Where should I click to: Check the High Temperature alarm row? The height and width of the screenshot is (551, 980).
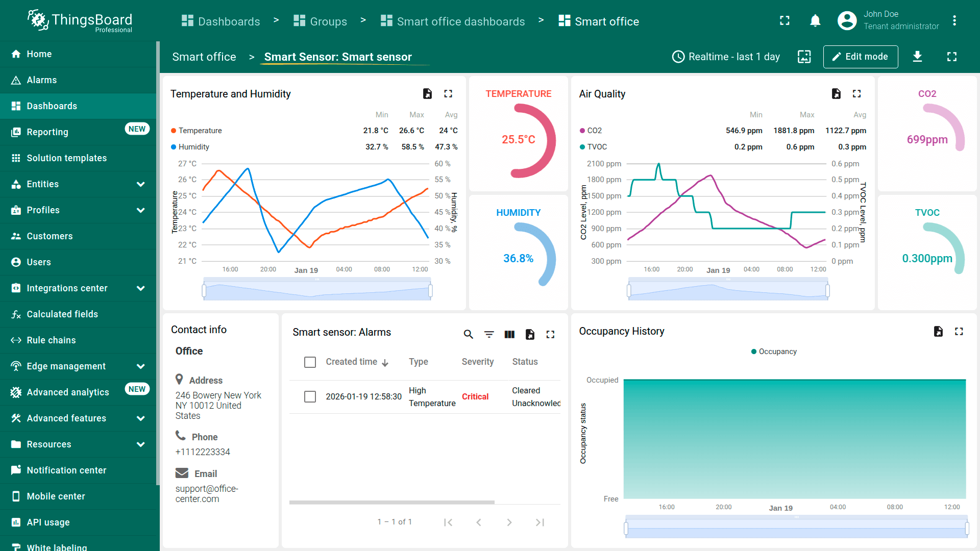point(310,397)
